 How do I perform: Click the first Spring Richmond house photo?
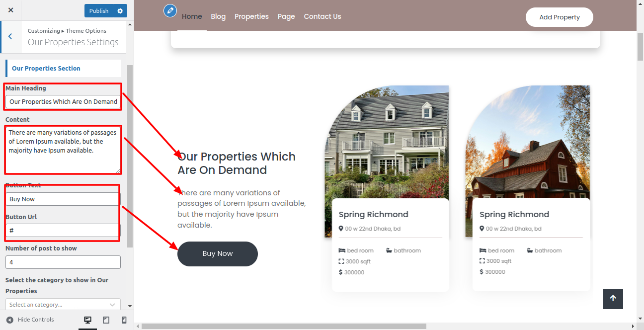click(x=387, y=144)
